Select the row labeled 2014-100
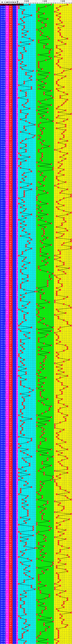72x644 pixels. point(36,182)
